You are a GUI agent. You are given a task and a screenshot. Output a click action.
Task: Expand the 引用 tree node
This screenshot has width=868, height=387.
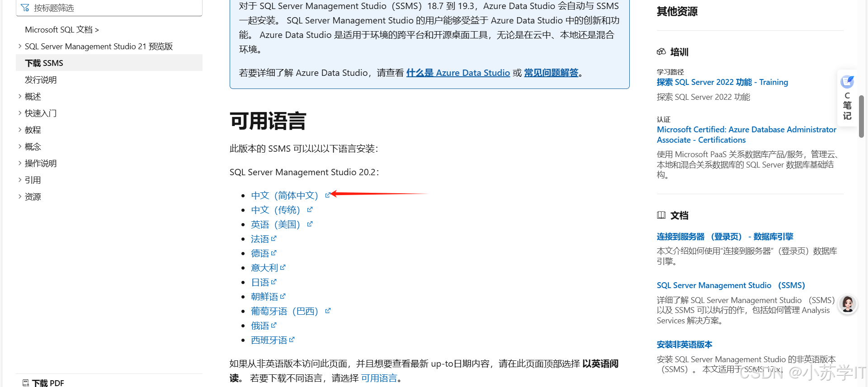tap(19, 180)
